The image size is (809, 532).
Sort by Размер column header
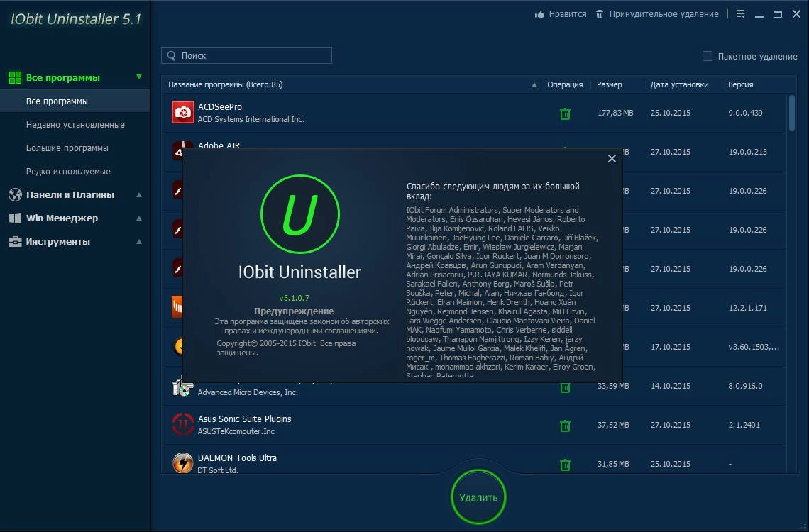click(x=610, y=84)
